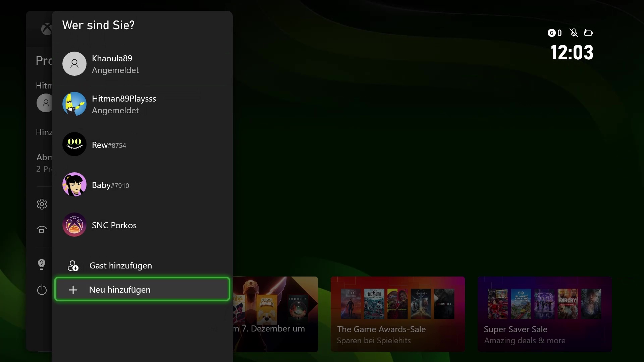Choose the Rew#8754 profile avatar
The height and width of the screenshot is (362, 644).
(74, 144)
